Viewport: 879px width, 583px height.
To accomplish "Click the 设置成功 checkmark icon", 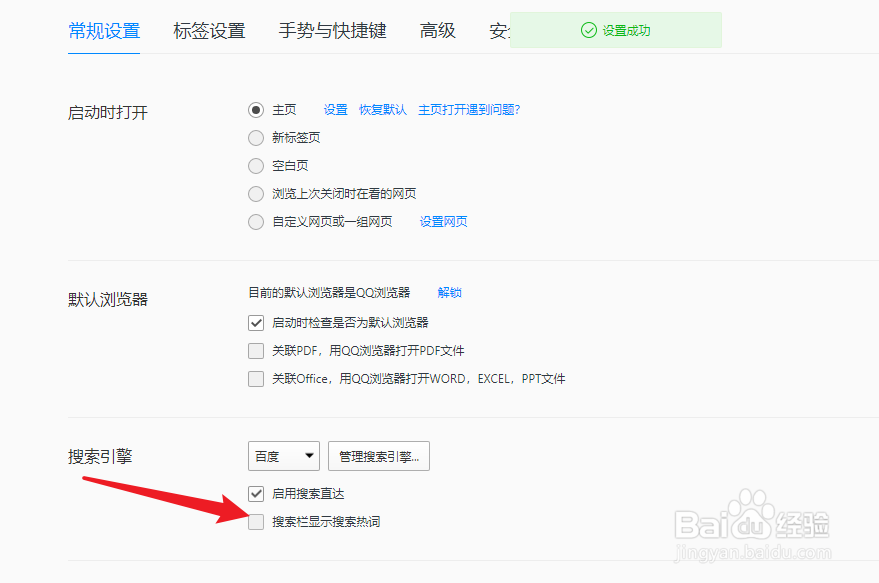I will point(589,30).
